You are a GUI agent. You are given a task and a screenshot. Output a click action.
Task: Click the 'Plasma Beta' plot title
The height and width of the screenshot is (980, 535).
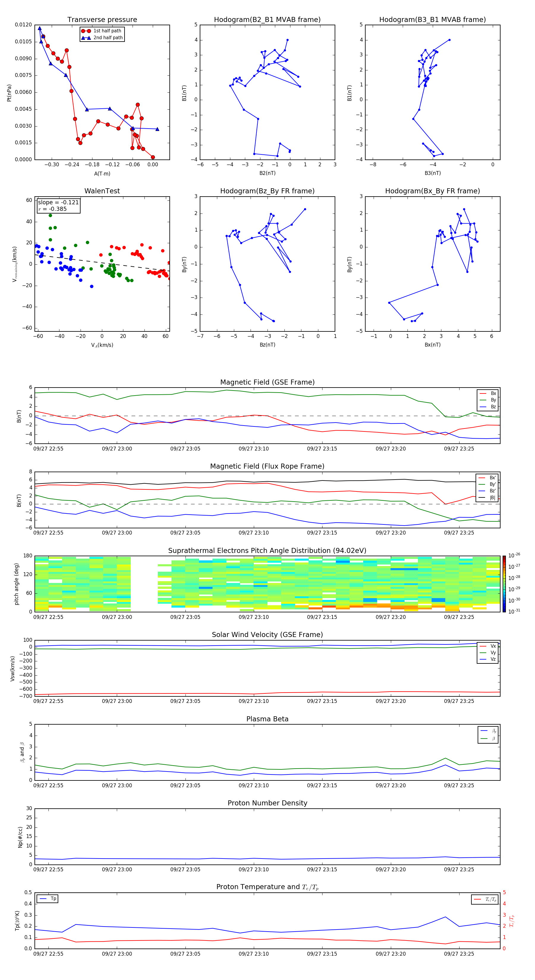(x=267, y=719)
